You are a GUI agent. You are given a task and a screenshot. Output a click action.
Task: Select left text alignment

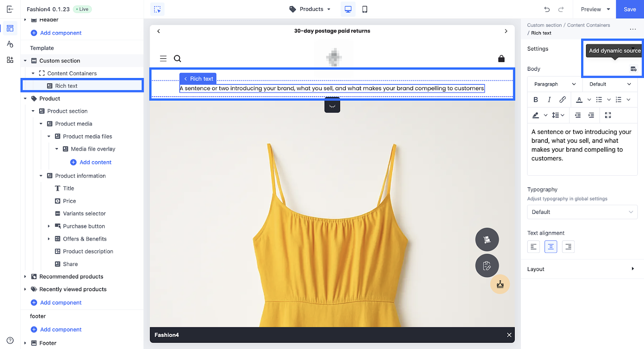pos(533,246)
